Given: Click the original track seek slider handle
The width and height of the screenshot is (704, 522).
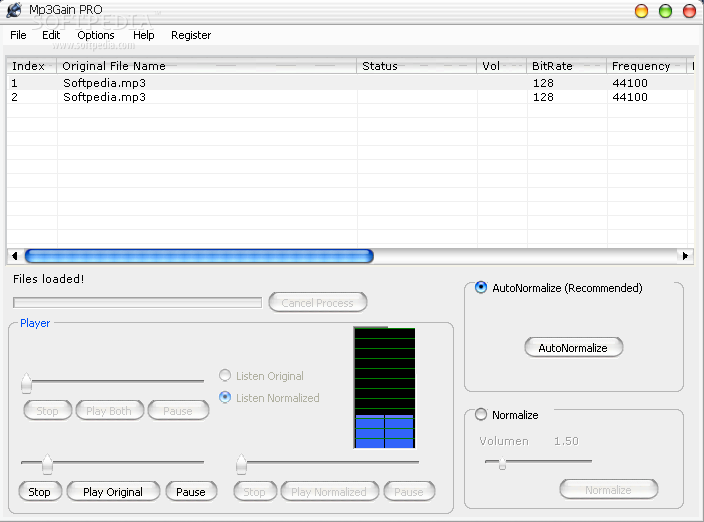Looking at the screenshot, I should [x=47, y=464].
